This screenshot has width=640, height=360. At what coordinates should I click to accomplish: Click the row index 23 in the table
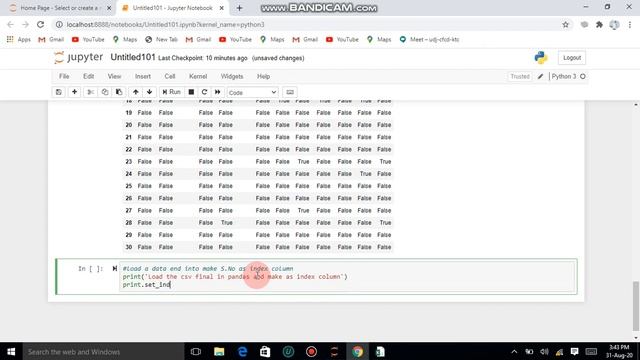tap(129, 162)
